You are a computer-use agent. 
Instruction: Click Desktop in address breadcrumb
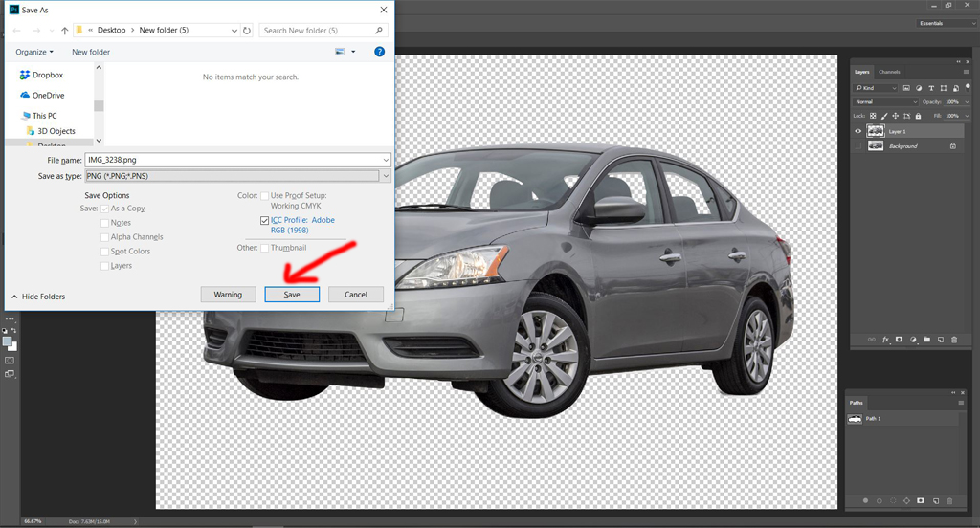[111, 30]
